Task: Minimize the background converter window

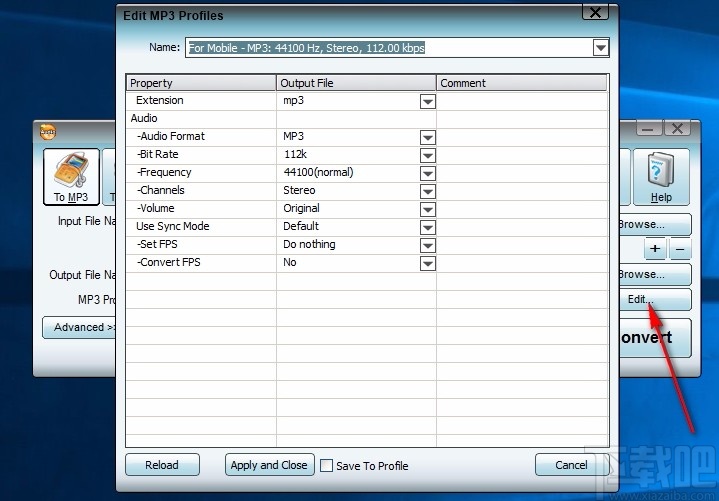Action: point(648,129)
